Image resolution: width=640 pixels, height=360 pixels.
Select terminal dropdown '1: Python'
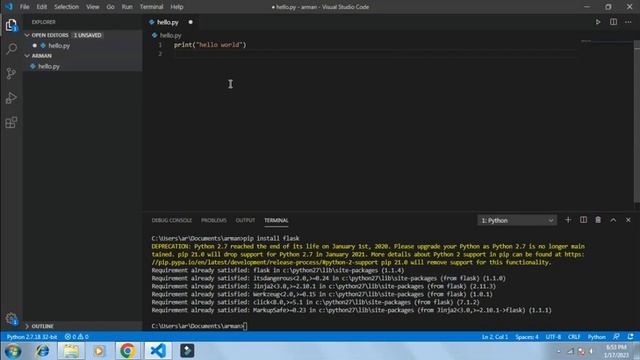coord(517,220)
